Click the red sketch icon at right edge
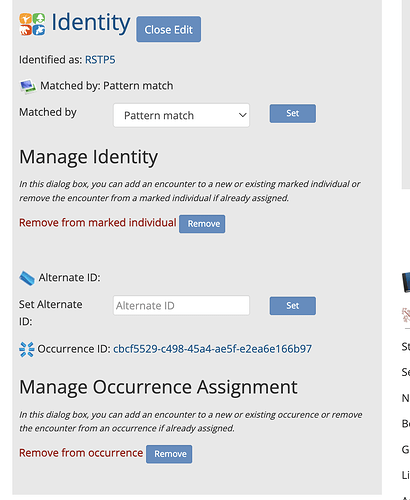Screen dimensions: 410x500 coord(406,315)
